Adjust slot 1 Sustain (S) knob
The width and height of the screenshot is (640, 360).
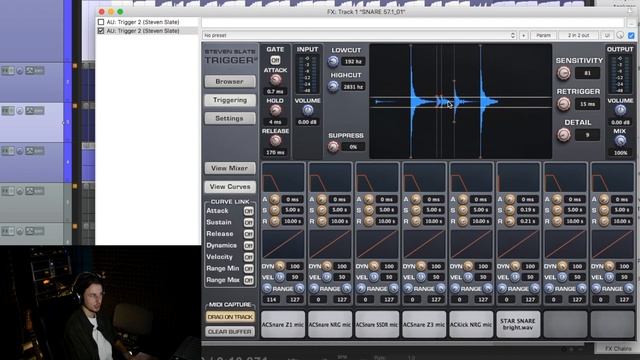(x=275, y=210)
